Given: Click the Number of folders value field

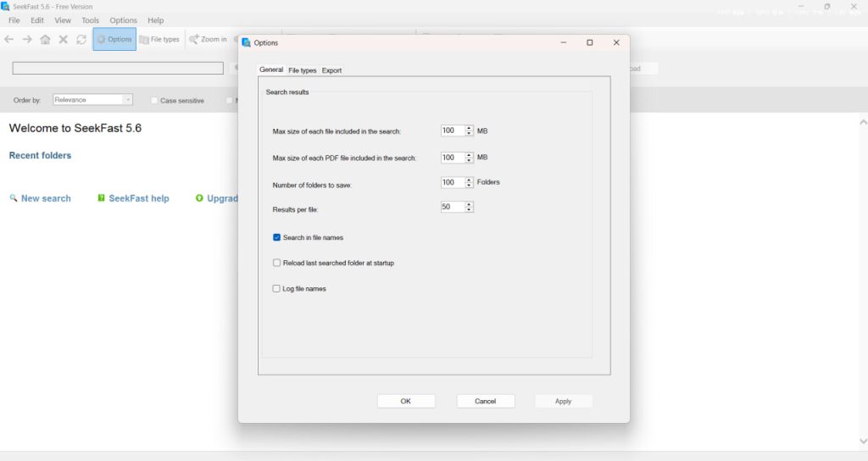Looking at the screenshot, I should (x=453, y=183).
